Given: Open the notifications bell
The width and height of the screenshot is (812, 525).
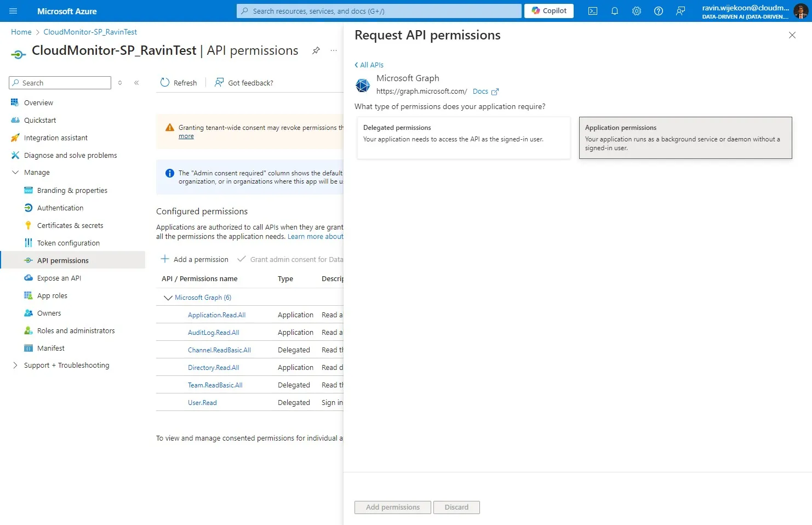Looking at the screenshot, I should pos(615,11).
